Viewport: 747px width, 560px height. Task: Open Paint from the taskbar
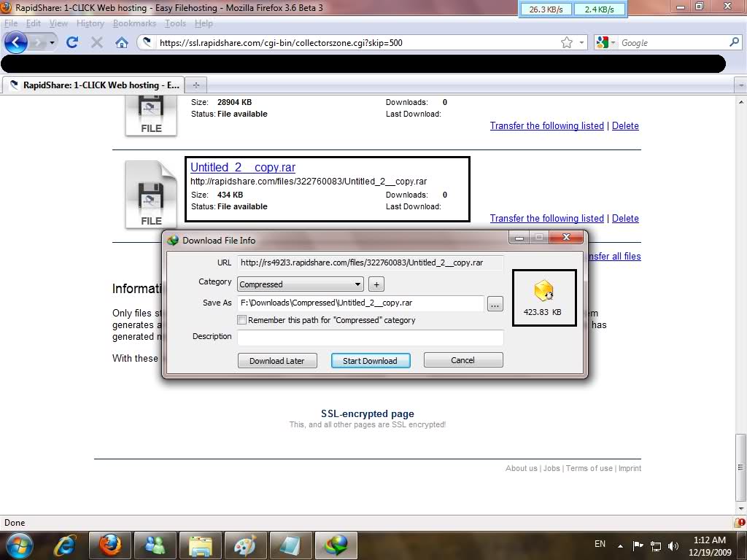pos(246,545)
